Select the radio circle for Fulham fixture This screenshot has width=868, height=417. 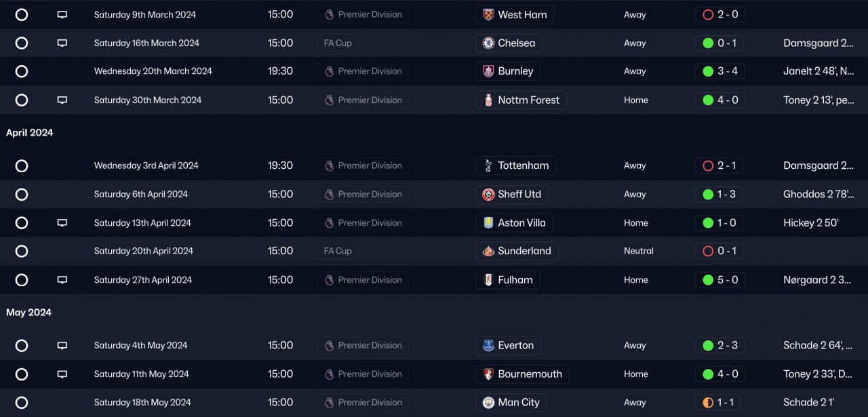click(x=22, y=279)
